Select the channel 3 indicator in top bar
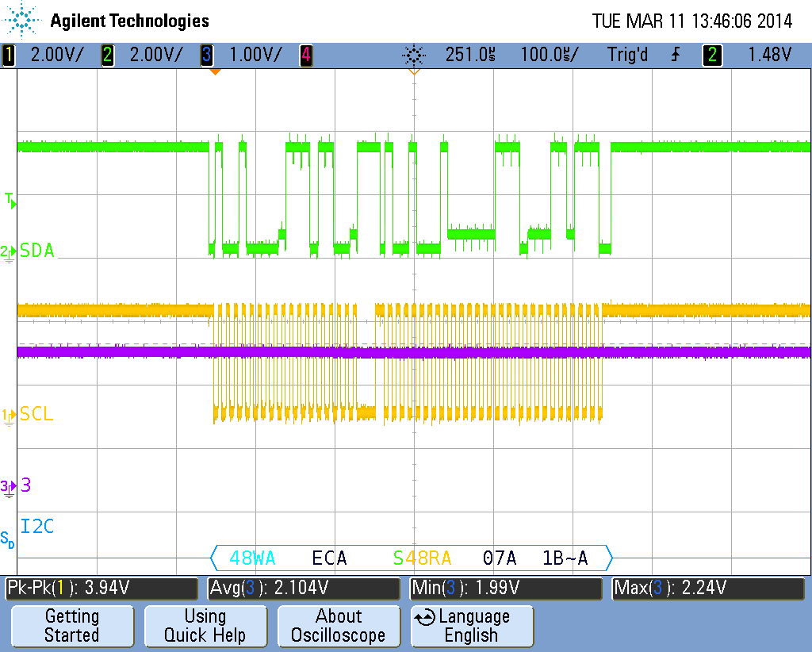The image size is (812, 652). tap(207, 55)
